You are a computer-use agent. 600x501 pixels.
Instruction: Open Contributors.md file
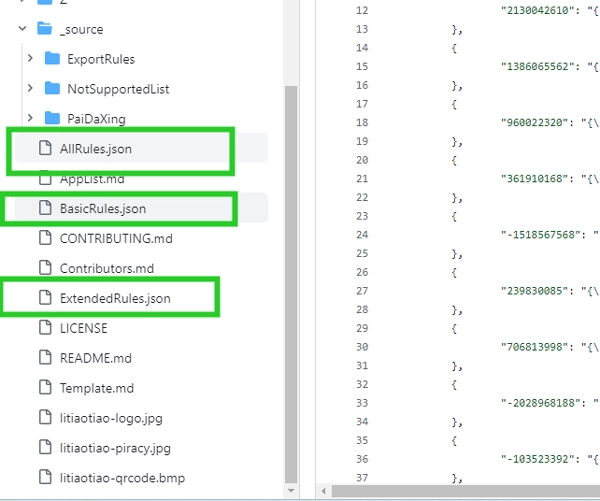(x=106, y=268)
